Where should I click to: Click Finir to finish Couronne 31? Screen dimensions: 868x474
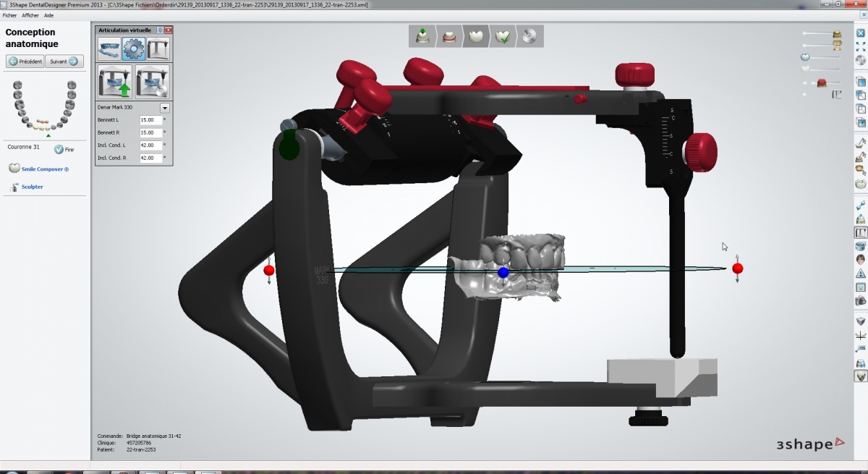click(64, 149)
